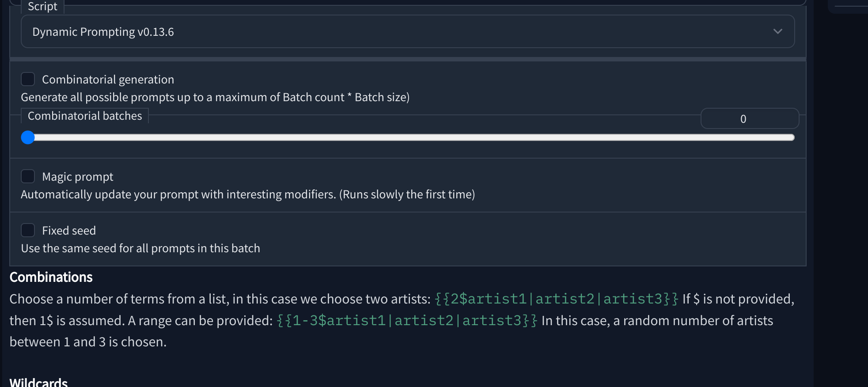The width and height of the screenshot is (868, 387).
Task: Click the Combinatorial batches label
Action: pos(85,116)
